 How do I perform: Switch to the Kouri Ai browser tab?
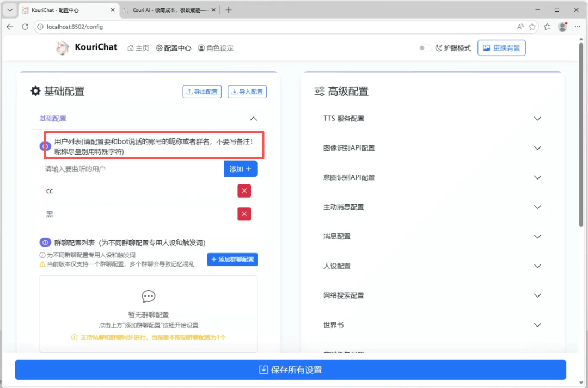(x=169, y=10)
